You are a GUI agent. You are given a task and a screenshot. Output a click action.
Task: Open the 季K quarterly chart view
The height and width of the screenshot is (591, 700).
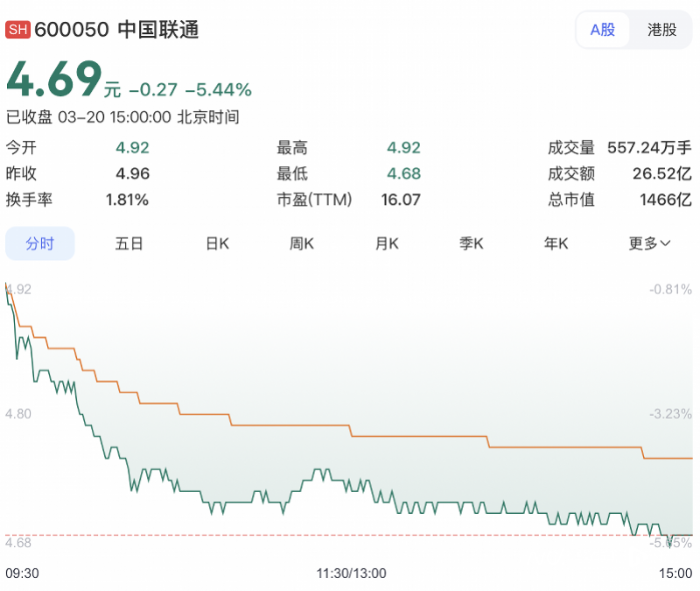pyautogui.click(x=471, y=243)
